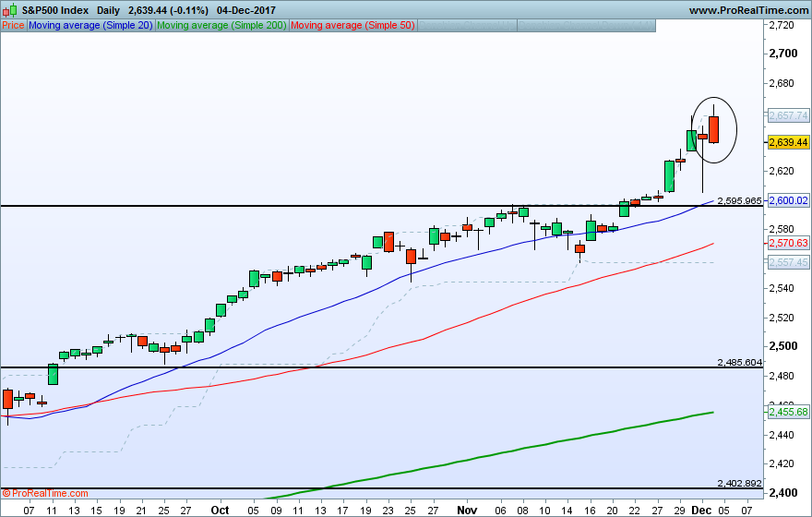
Task: Click the Nov month label on time axis
Action: coord(467,511)
